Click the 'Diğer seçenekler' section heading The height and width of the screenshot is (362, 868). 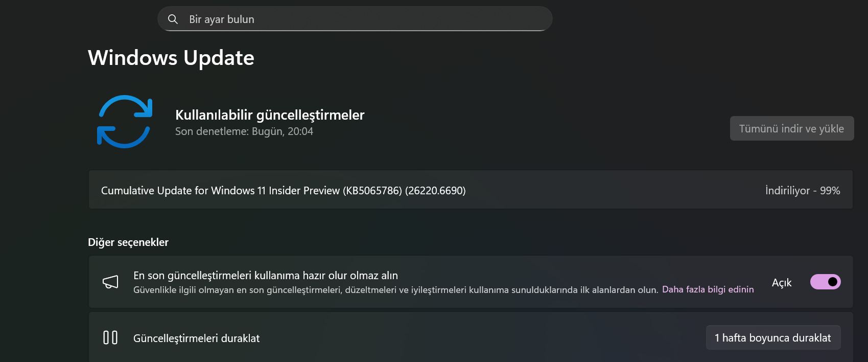click(128, 242)
